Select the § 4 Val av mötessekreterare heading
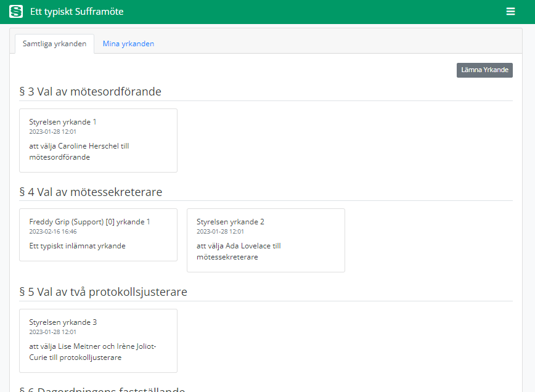This screenshot has width=535, height=392. click(91, 192)
